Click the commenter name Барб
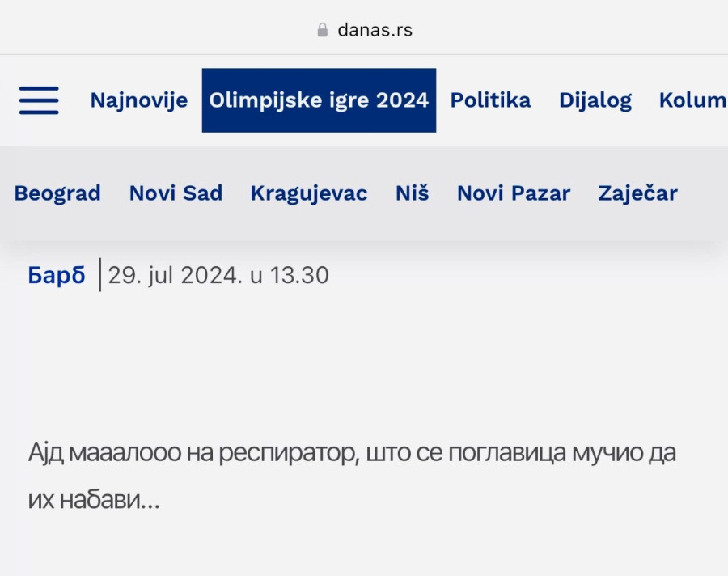728x576 pixels. 55,275
